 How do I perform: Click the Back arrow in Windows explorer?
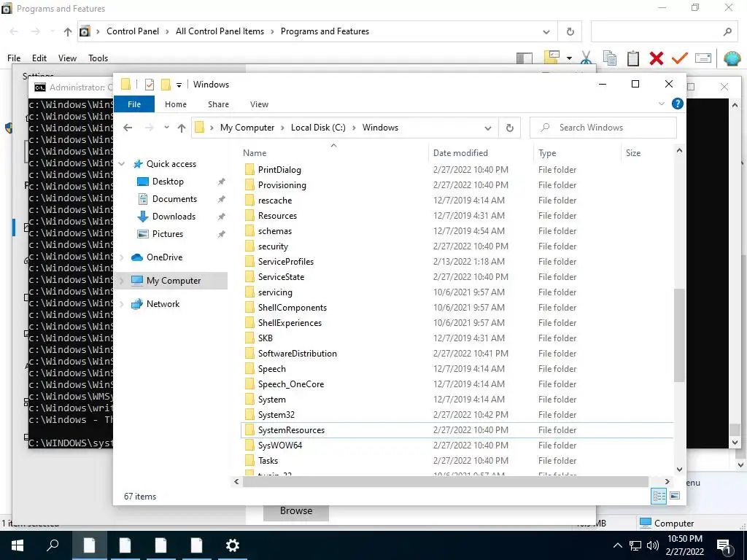click(128, 128)
